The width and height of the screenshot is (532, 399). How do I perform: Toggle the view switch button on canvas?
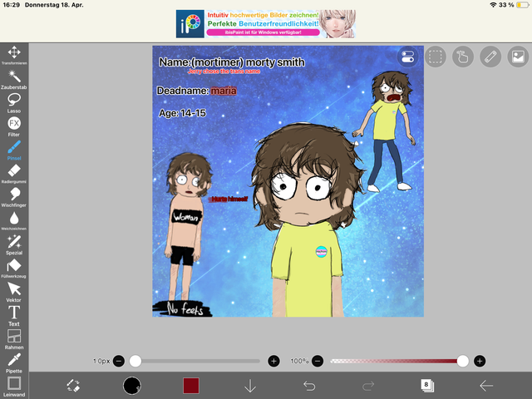(407, 57)
